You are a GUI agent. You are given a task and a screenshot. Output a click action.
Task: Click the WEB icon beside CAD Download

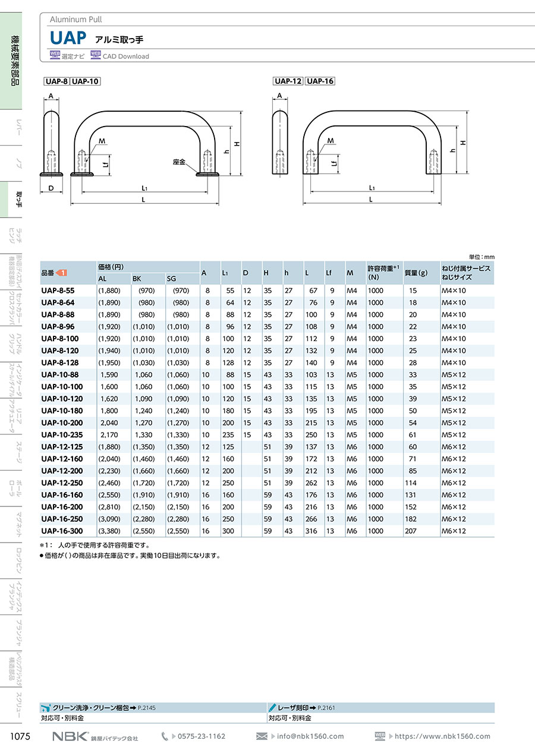tap(96, 55)
